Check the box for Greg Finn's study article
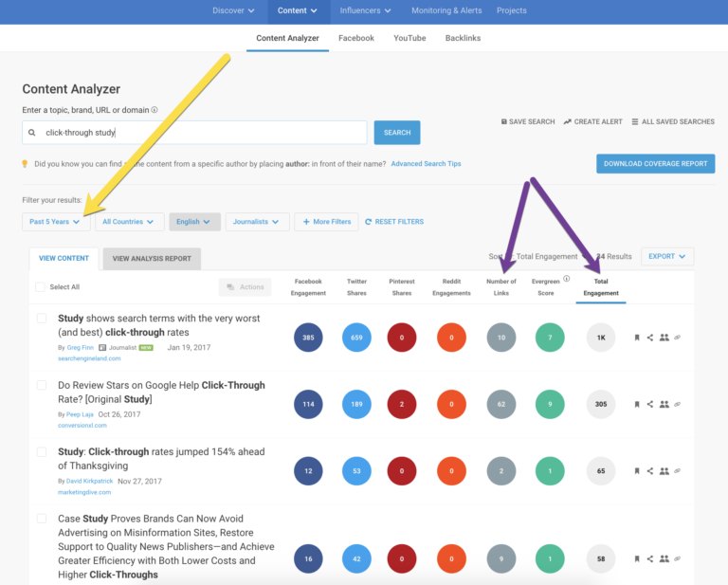 click(x=42, y=319)
